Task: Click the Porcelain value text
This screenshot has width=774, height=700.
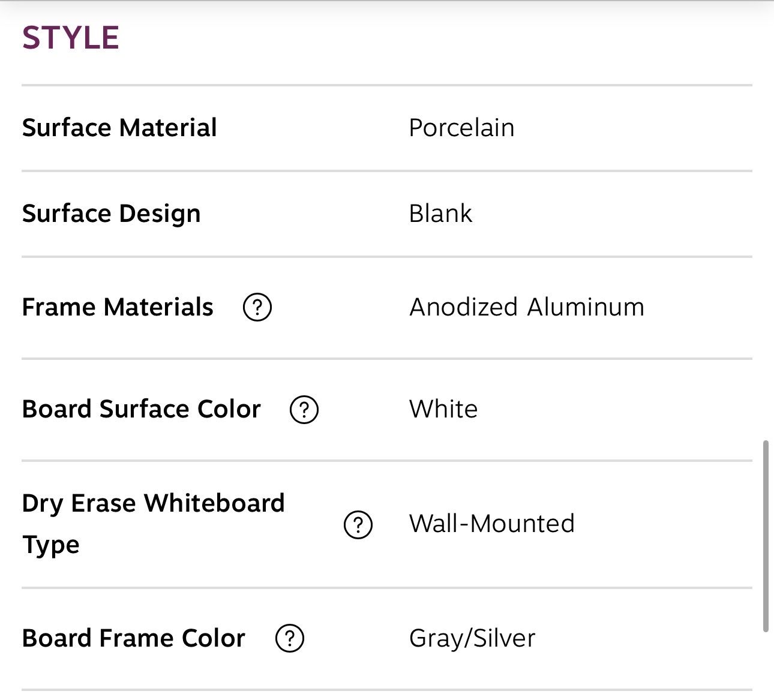Action: (461, 128)
